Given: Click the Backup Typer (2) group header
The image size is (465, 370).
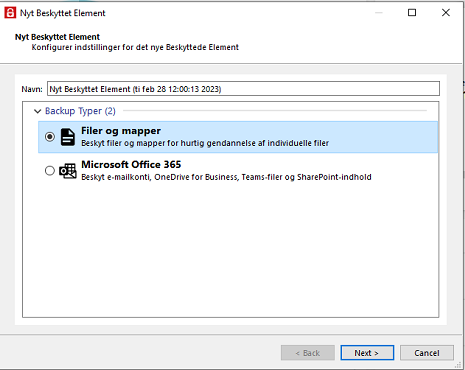Looking at the screenshot, I should pos(80,111).
